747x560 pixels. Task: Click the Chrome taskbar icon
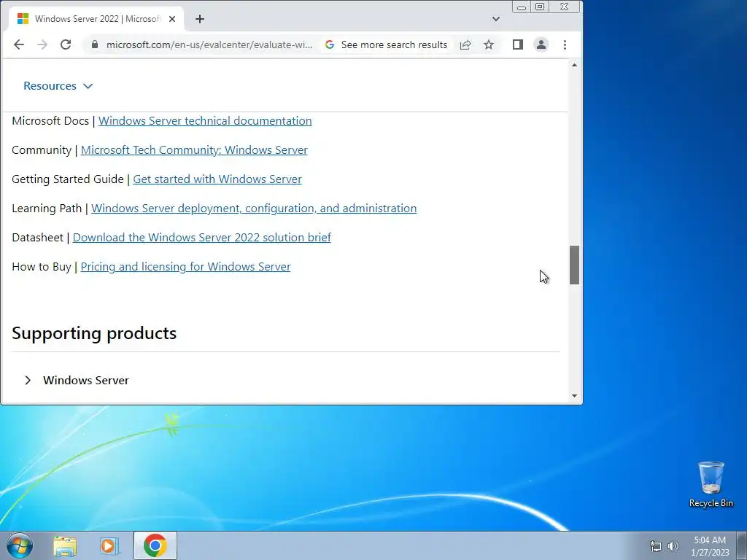pyautogui.click(x=155, y=545)
